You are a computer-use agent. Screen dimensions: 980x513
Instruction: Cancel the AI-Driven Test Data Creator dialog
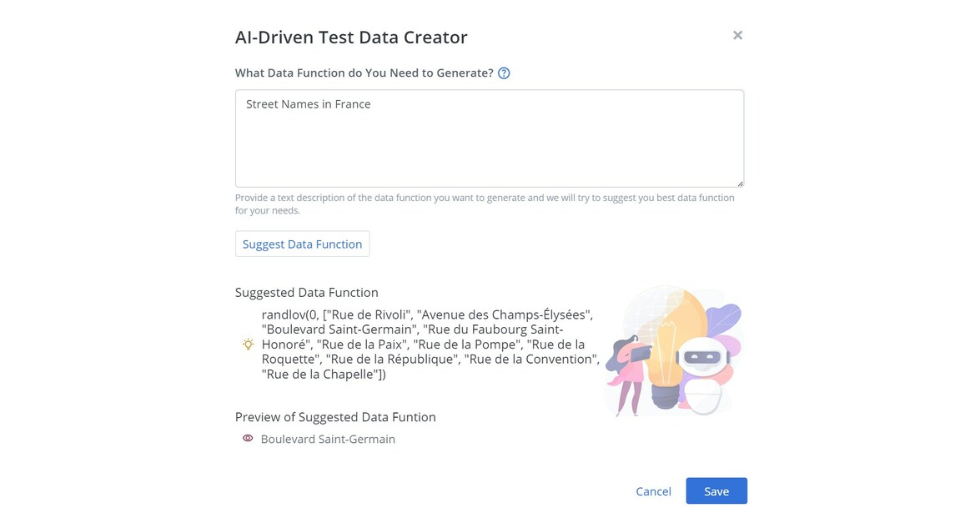coord(653,491)
